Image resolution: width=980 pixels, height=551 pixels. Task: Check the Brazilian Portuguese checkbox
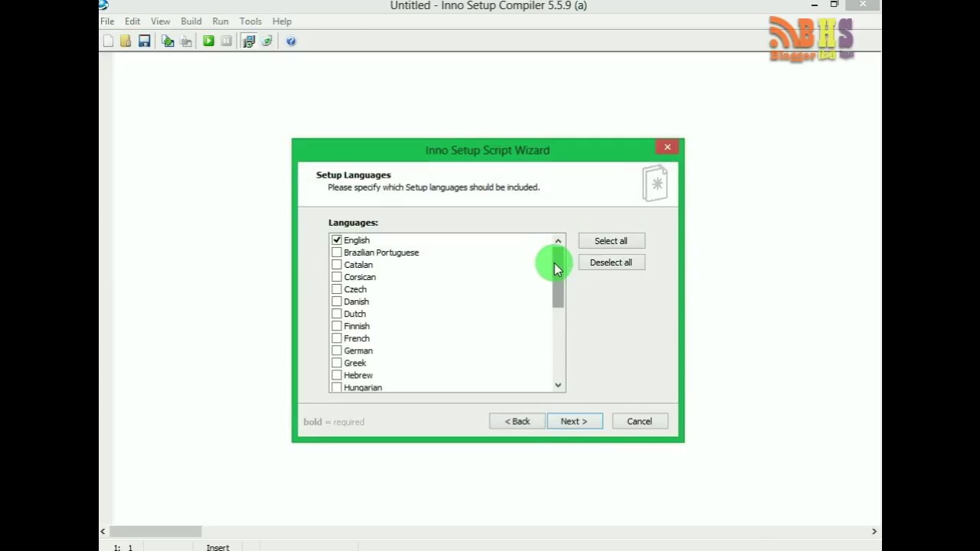[x=337, y=253]
